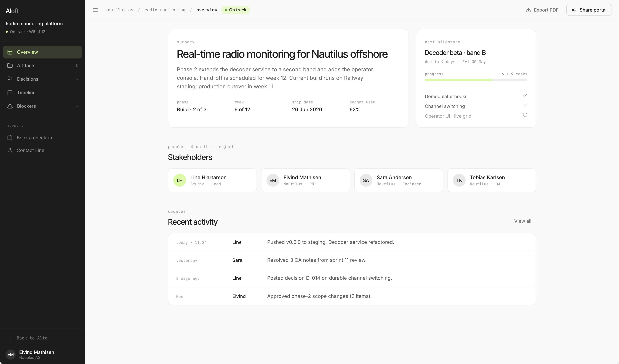This screenshot has width=619, height=364.
Task: Select Book a check-in
Action: (x=42, y=138)
